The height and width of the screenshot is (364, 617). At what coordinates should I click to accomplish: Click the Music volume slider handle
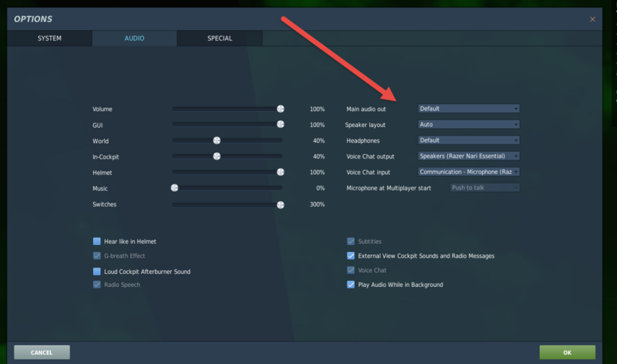(175, 188)
